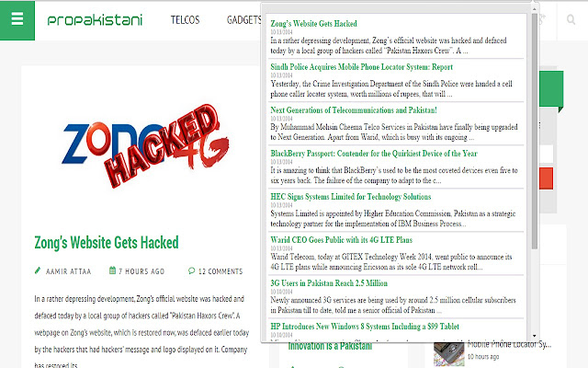
Task: Open the GADGETS menu item
Action: pyautogui.click(x=244, y=20)
